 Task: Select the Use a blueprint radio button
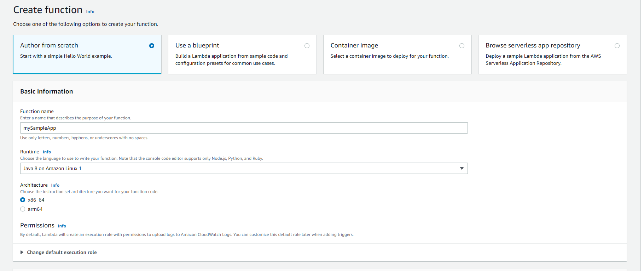pyautogui.click(x=307, y=46)
